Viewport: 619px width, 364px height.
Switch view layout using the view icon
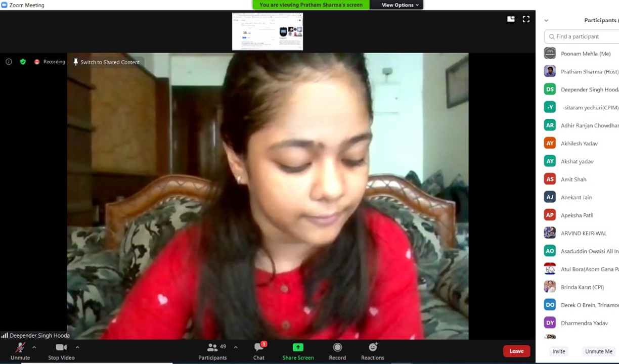click(x=511, y=19)
